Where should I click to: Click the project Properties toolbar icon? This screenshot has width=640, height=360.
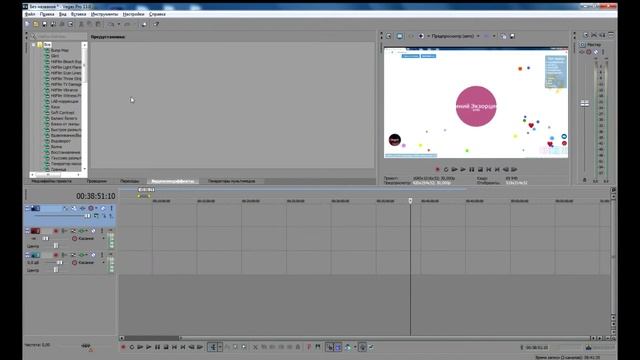pyautogui.click(x=70, y=24)
